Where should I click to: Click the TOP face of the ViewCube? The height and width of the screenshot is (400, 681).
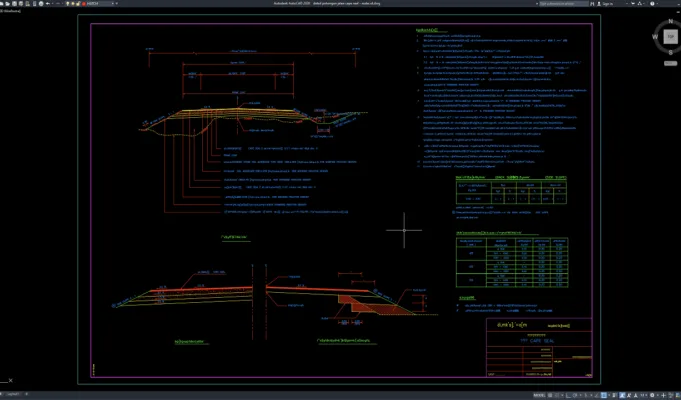coord(669,37)
